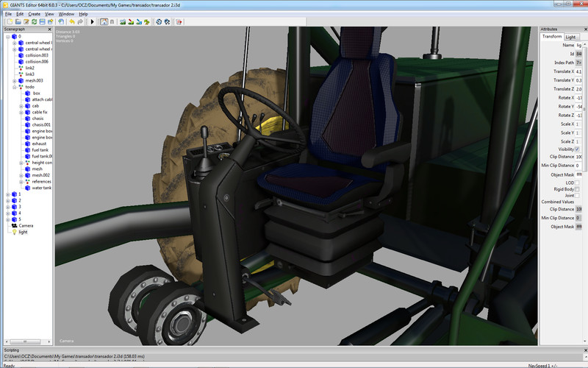Uncheck the Visibility checkbox
The image size is (588, 368).
577,149
